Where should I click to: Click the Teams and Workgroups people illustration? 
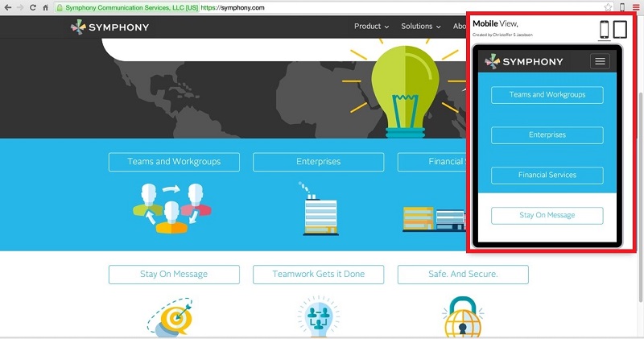[172, 209]
